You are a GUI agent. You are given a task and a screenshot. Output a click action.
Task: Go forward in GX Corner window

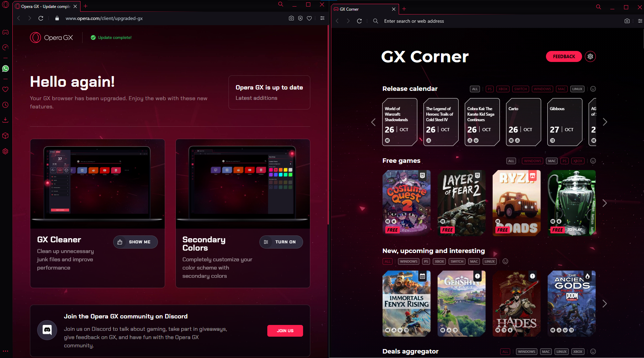pos(348,21)
